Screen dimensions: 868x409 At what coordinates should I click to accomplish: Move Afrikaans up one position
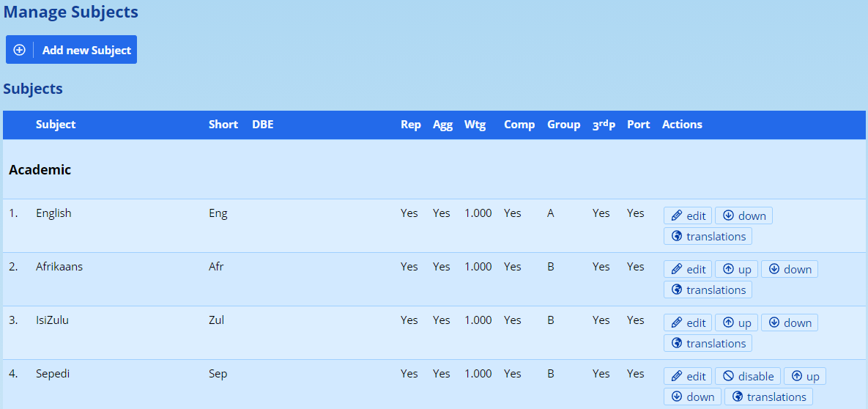(x=736, y=269)
